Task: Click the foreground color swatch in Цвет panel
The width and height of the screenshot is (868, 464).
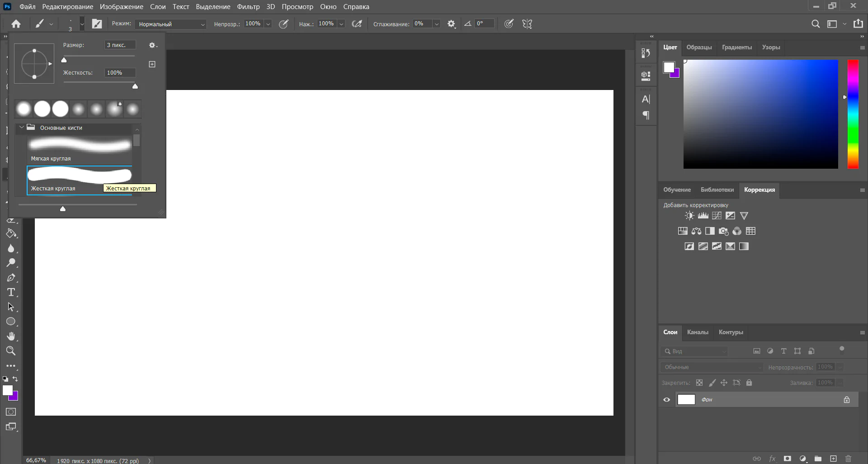Action: pyautogui.click(x=669, y=67)
